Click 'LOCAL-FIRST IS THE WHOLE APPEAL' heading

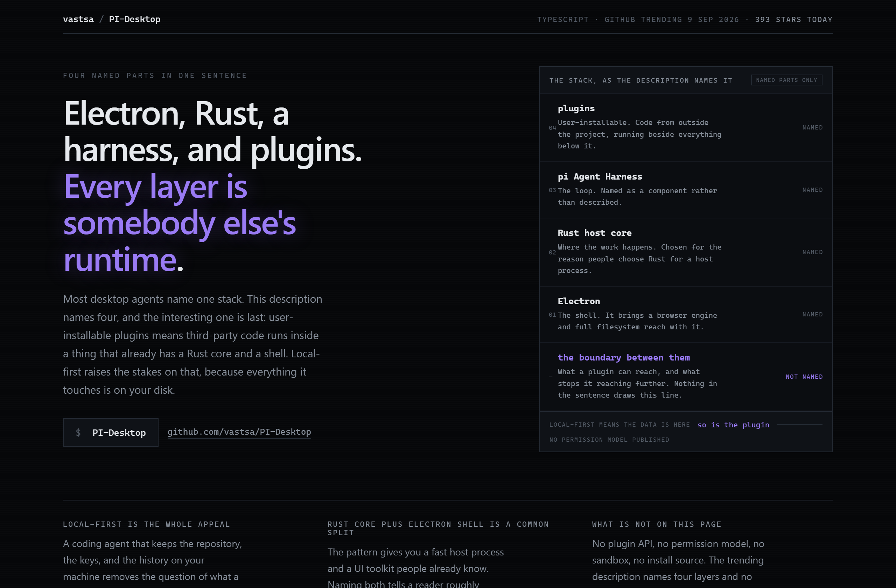tap(146, 524)
